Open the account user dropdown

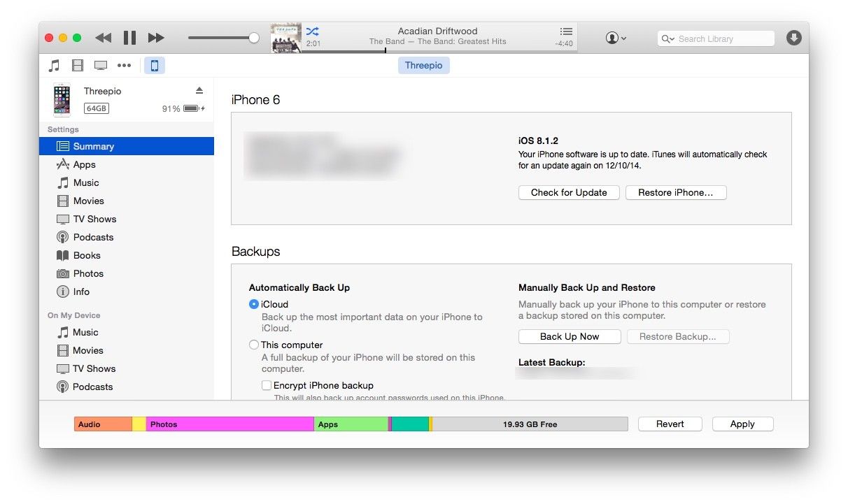616,38
